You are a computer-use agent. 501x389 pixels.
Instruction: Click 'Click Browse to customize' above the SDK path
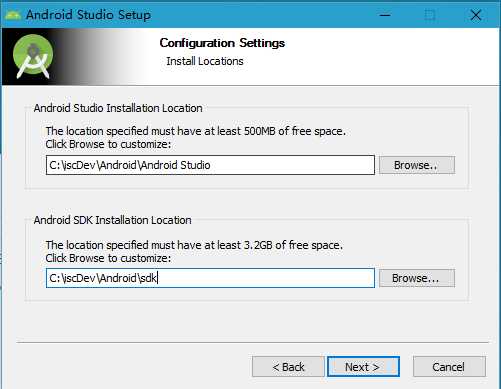click(x=108, y=258)
